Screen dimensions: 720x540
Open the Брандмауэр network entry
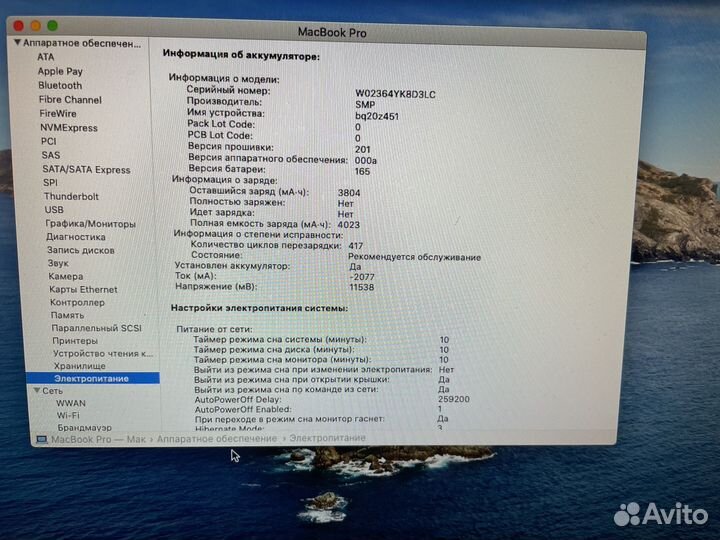click(x=84, y=428)
